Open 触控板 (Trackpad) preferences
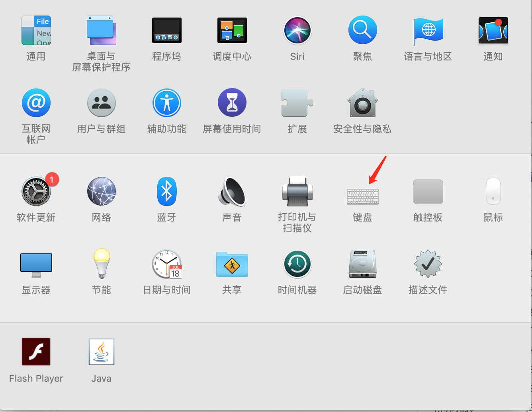 point(428,191)
